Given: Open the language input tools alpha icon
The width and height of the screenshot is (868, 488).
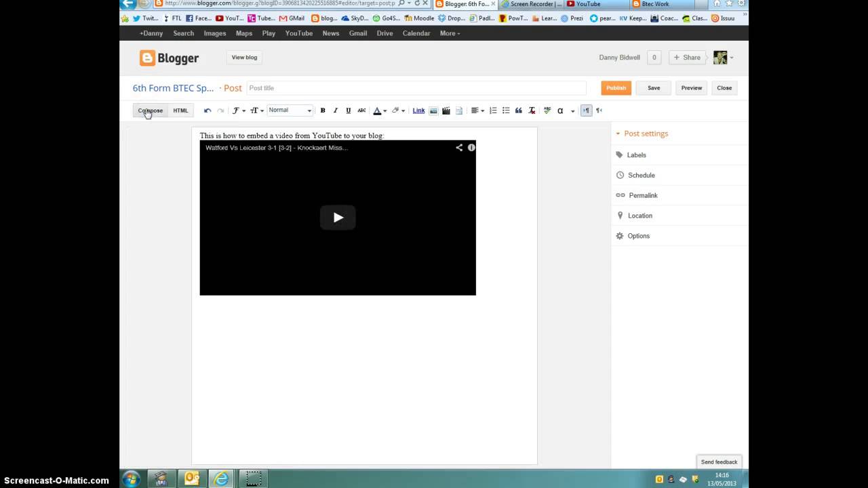Looking at the screenshot, I should click(x=560, y=110).
